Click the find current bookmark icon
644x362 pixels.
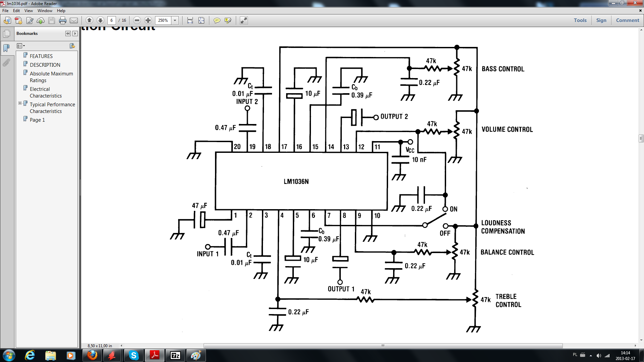pos(72,46)
